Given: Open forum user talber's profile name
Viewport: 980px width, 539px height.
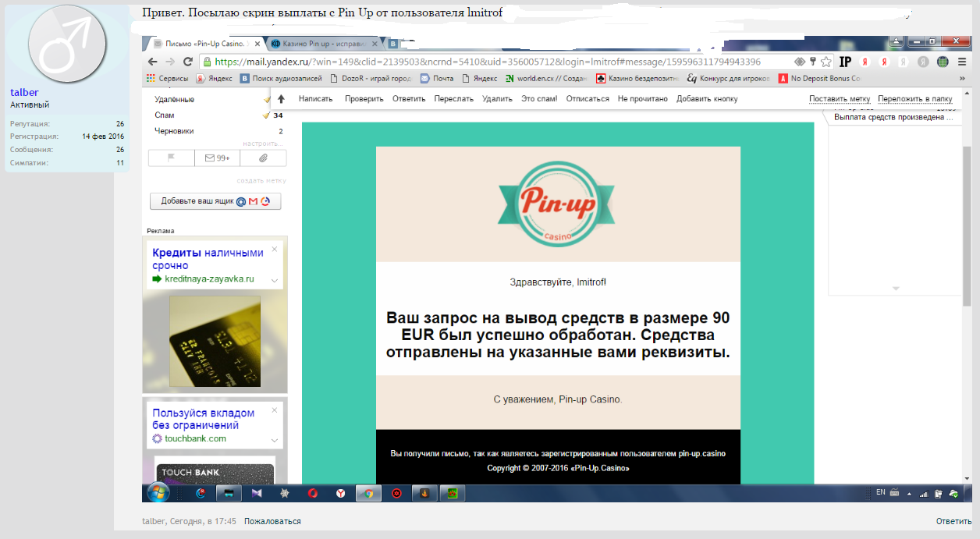Looking at the screenshot, I should coord(24,92).
